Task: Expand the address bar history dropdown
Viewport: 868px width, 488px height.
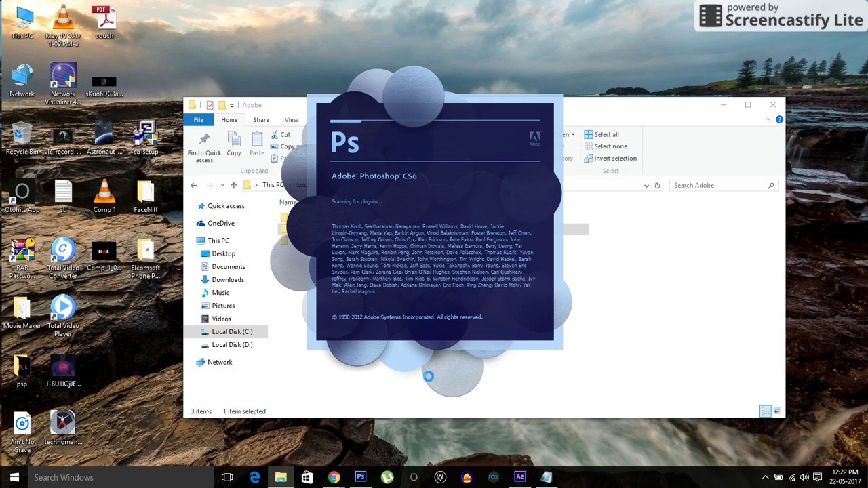Action: point(646,185)
